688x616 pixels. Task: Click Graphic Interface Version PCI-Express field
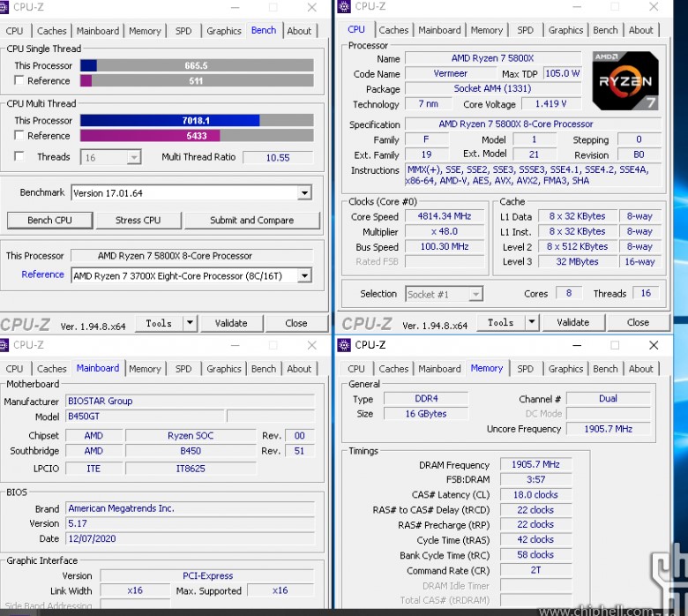(207, 575)
